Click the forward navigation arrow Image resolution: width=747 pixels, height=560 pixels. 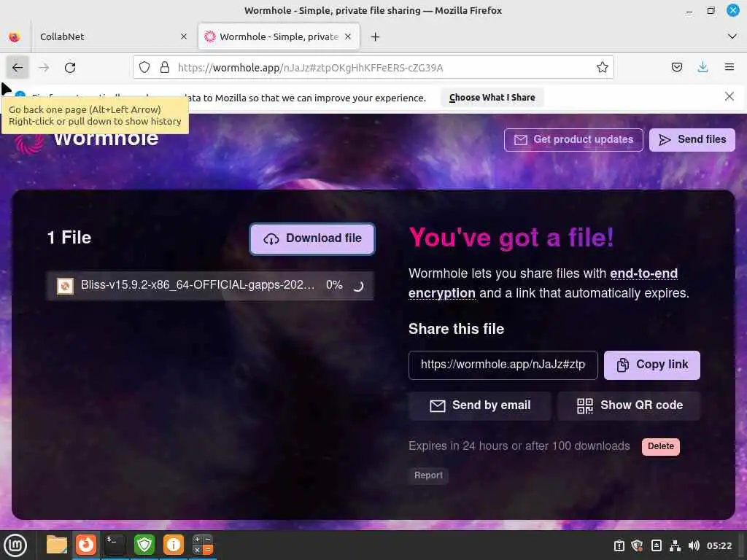(44, 68)
